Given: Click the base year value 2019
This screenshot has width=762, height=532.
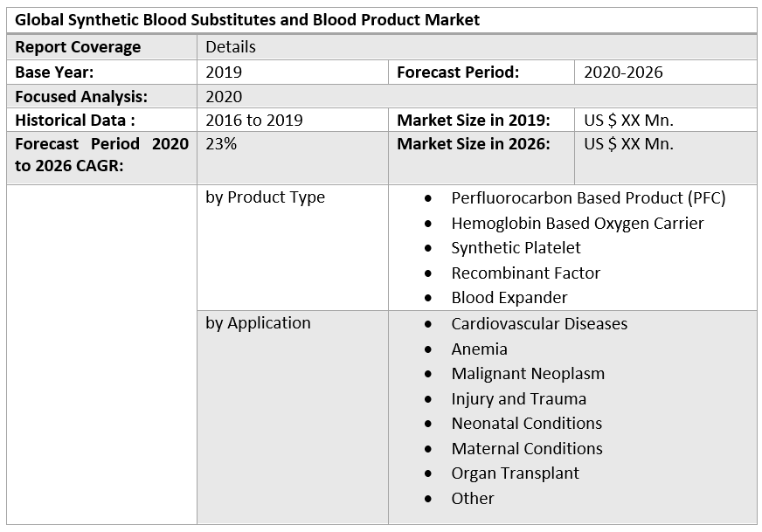Looking at the screenshot, I should click(224, 73).
